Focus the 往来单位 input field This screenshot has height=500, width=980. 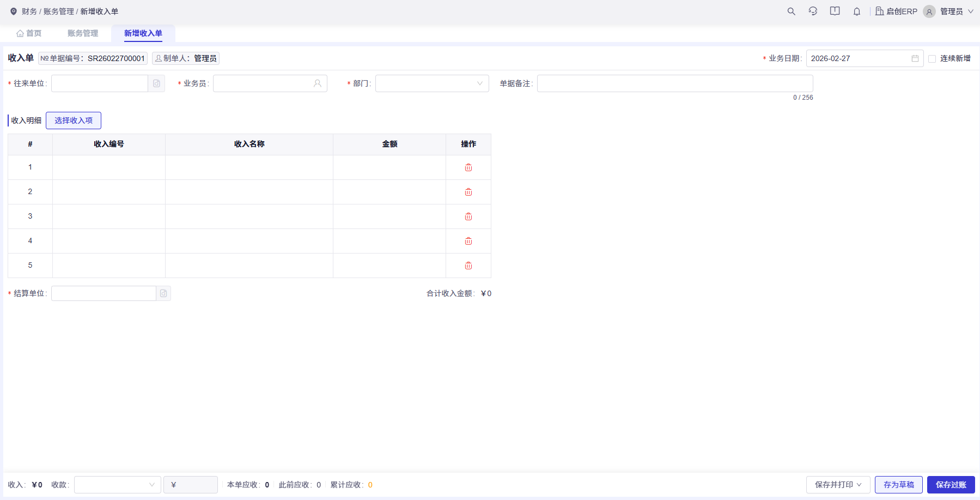coord(100,83)
